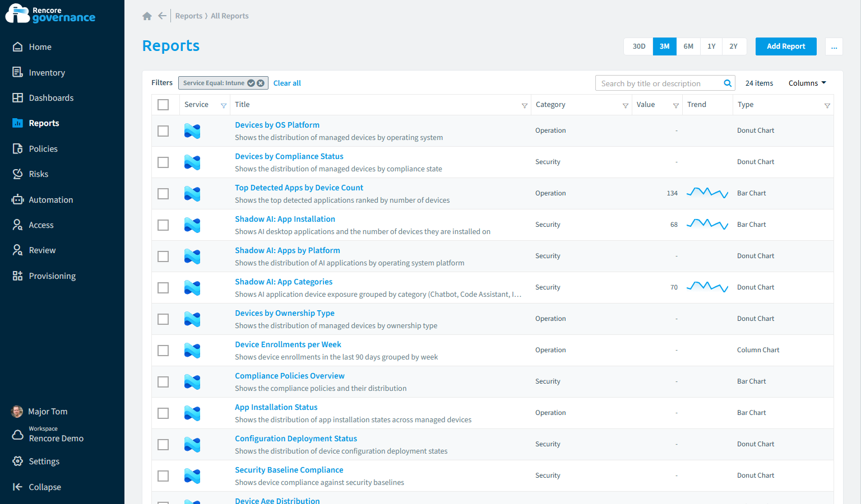The width and height of the screenshot is (861, 504).
Task: Open Review in the sidebar
Action: click(x=42, y=250)
